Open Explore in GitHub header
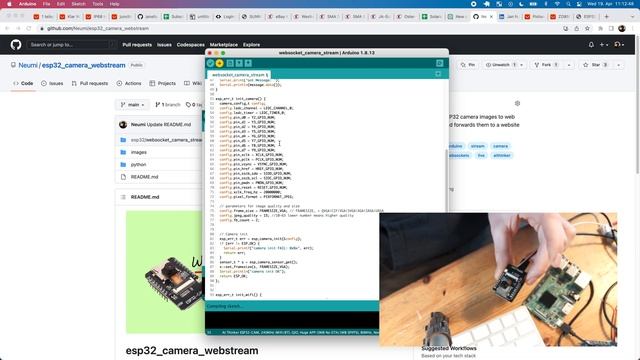The height and width of the screenshot is (360, 640). tap(251, 44)
